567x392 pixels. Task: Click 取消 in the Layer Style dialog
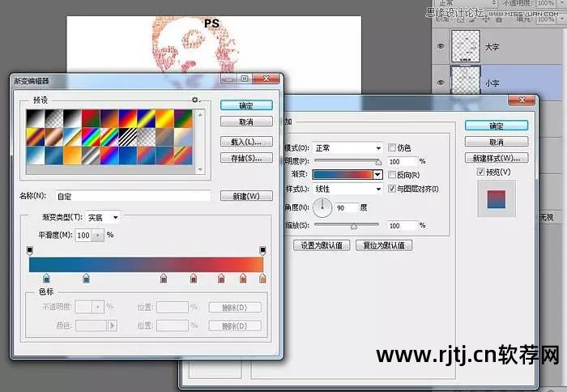pyautogui.click(x=496, y=142)
